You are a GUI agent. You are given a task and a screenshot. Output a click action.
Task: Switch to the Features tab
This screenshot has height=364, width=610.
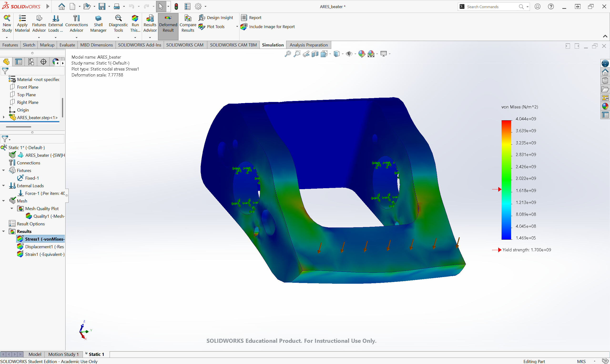(x=10, y=45)
